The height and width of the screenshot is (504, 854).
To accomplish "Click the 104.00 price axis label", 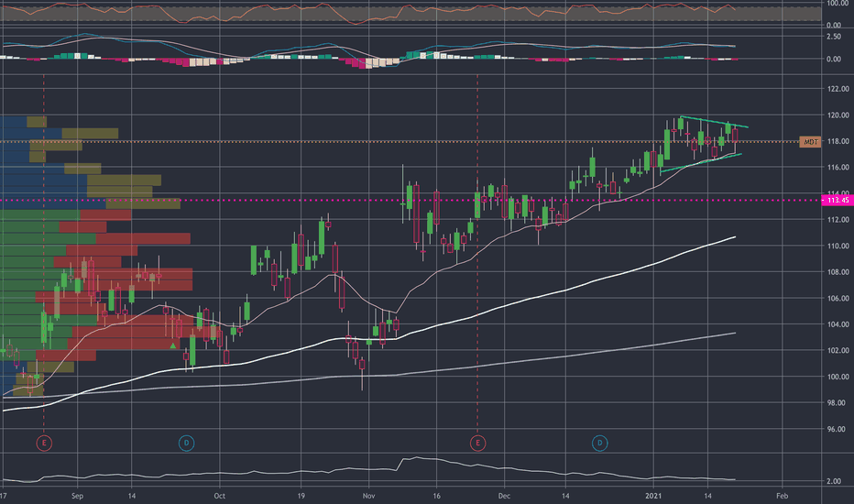I will tap(838, 324).
